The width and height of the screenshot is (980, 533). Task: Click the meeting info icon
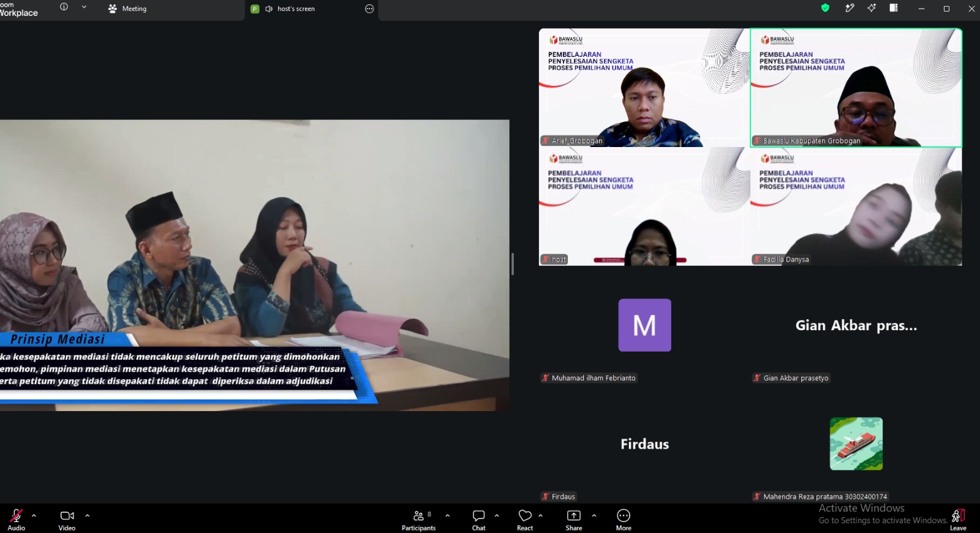click(x=64, y=7)
